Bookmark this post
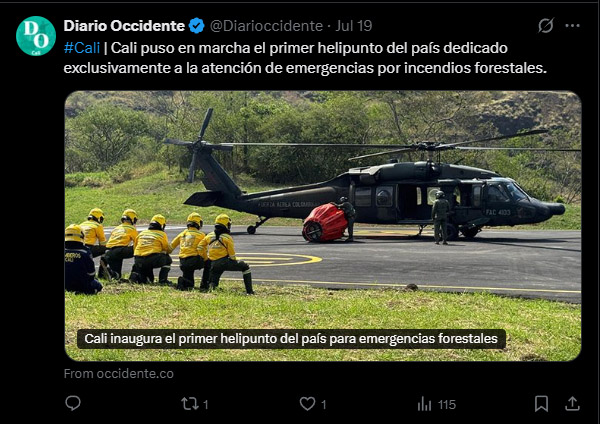The height and width of the screenshot is (424, 600). [541, 404]
